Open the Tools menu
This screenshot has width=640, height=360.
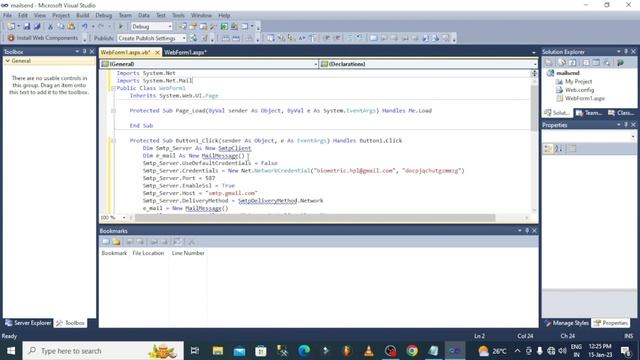pyautogui.click(x=178, y=16)
